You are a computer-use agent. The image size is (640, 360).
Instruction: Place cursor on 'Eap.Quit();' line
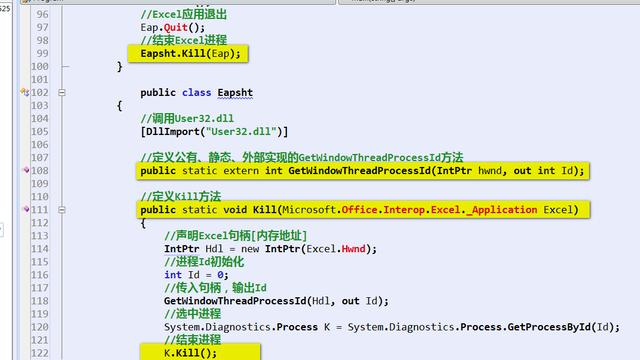coord(173,27)
